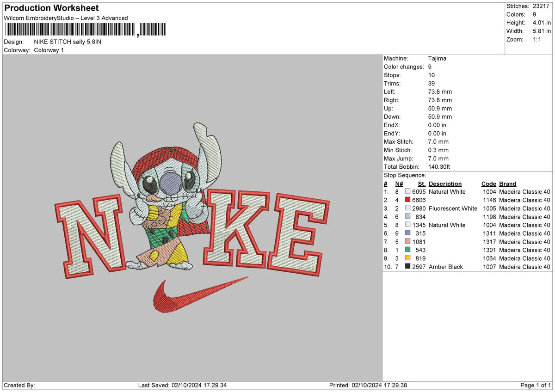
Task: Select the stitch count value 23217
Action: (542, 6)
